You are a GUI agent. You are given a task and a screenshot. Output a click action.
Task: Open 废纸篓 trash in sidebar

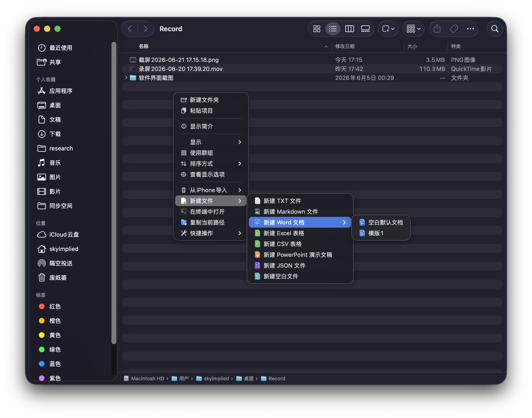click(52, 277)
